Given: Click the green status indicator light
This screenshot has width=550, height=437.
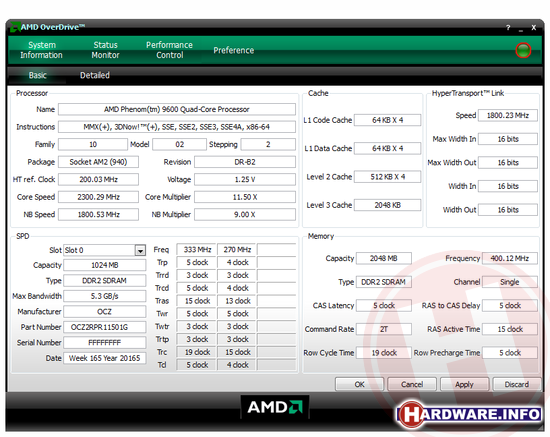Looking at the screenshot, I should coord(523,50).
